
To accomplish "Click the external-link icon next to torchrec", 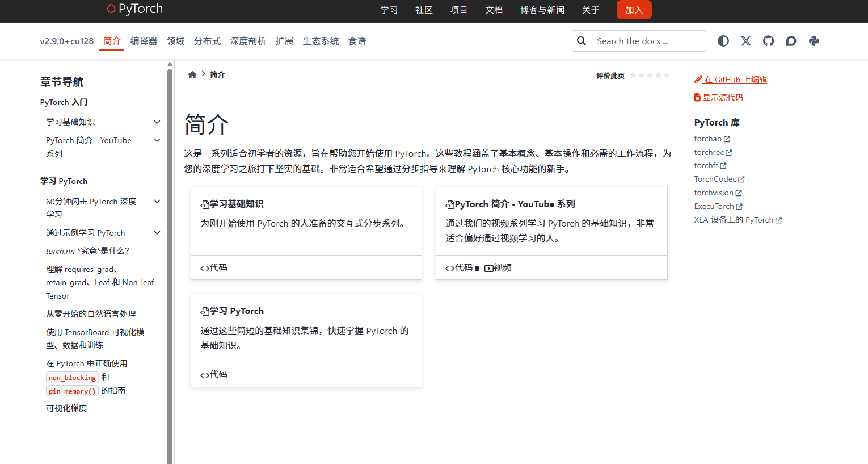I will point(728,153).
